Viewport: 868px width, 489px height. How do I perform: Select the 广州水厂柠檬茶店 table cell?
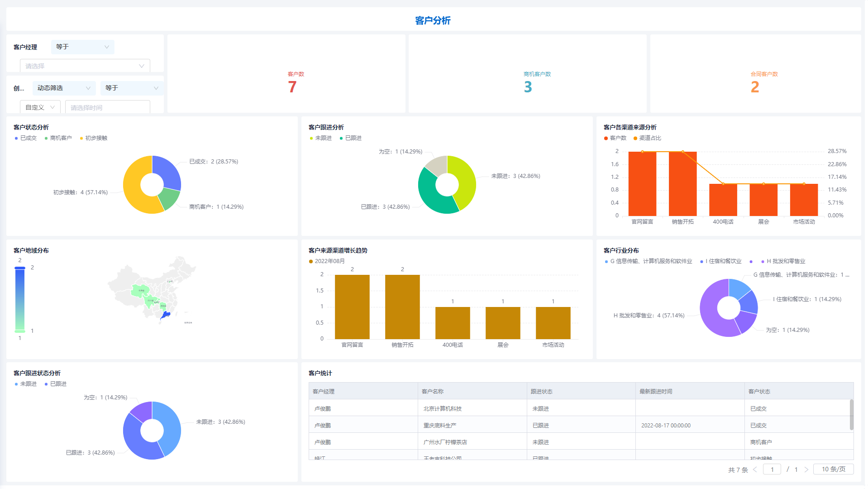(472, 442)
